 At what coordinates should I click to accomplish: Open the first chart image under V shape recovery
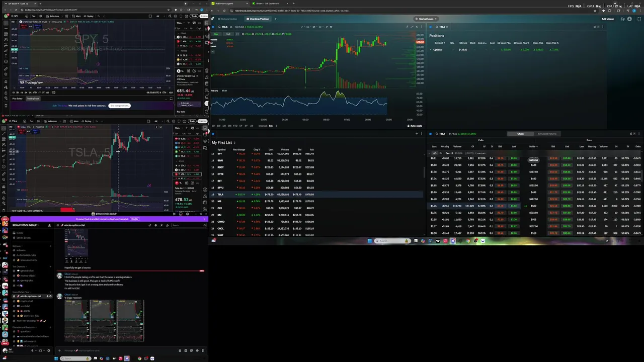[77, 321]
